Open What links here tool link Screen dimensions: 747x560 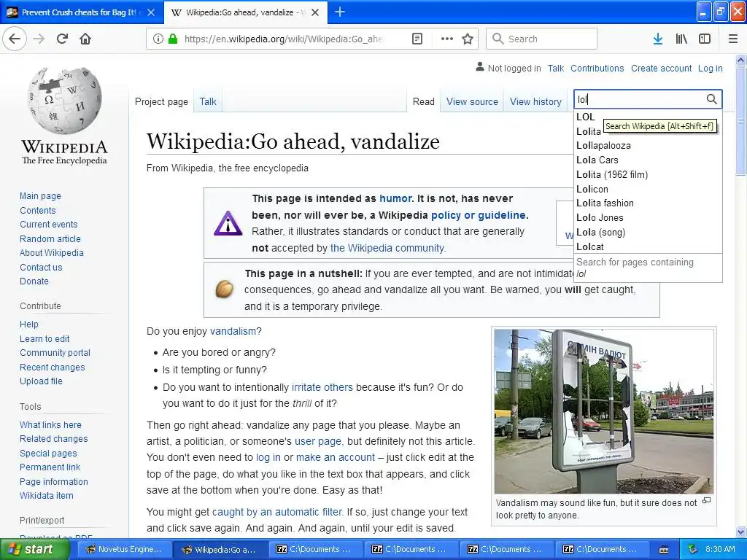[50, 425]
